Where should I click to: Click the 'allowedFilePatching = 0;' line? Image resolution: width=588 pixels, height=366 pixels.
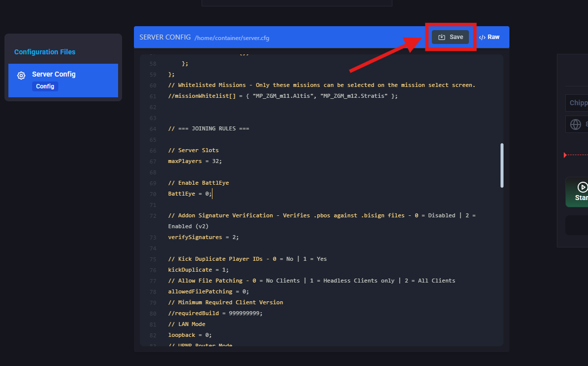tap(209, 291)
